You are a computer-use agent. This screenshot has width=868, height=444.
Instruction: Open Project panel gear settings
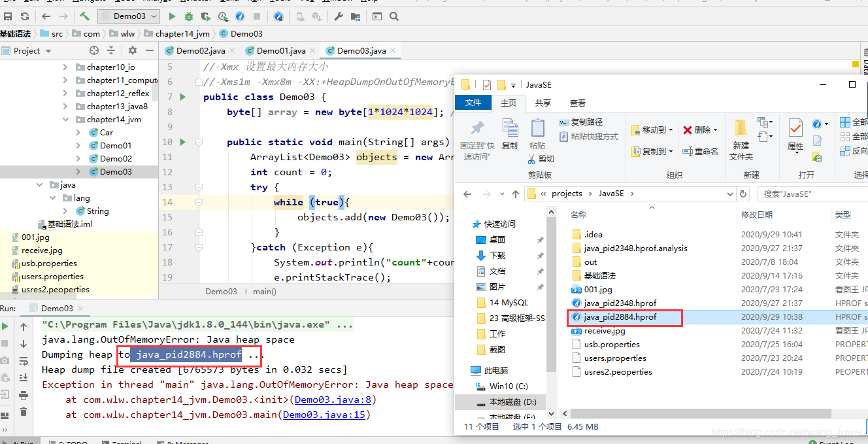click(133, 50)
